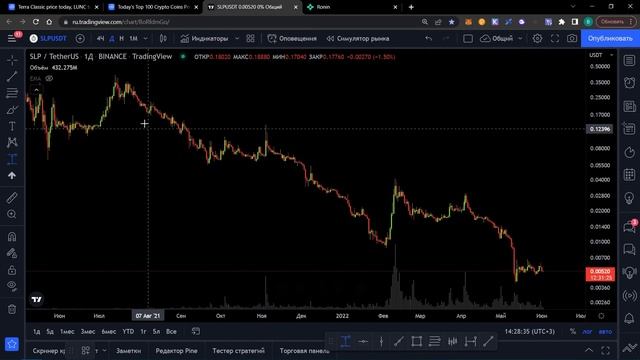This screenshot has height=360, width=640.
Task: Click the arrow up icon tool
Action: pyautogui.click(x=12, y=176)
